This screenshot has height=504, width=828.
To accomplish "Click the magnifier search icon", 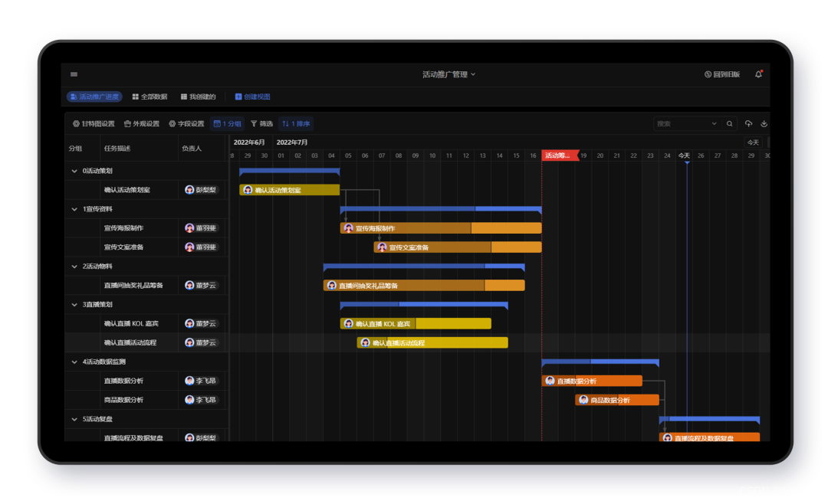I will [729, 123].
